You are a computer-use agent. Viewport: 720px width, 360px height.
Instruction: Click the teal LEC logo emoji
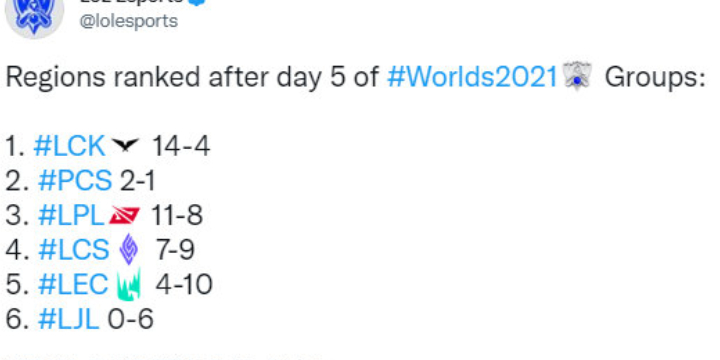coord(129,285)
